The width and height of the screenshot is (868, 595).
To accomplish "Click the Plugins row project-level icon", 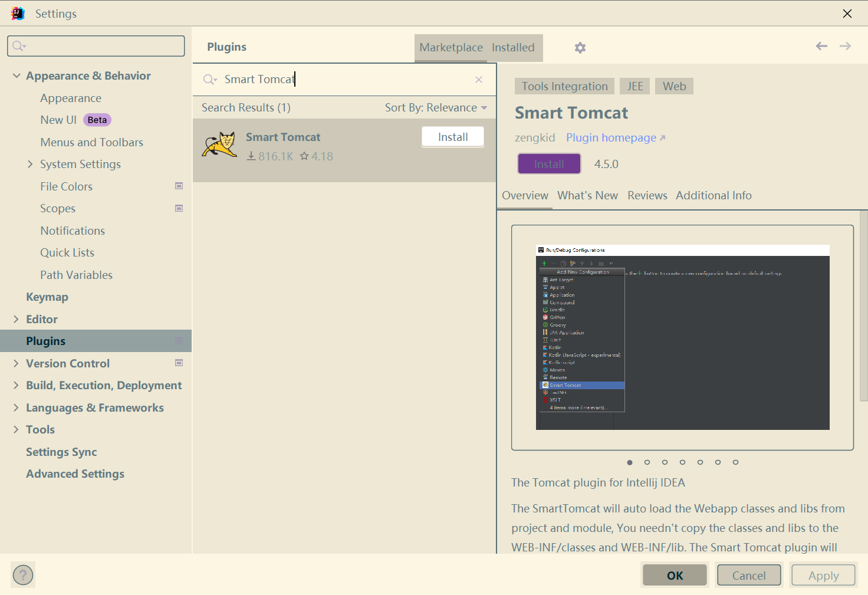I will pyautogui.click(x=179, y=341).
